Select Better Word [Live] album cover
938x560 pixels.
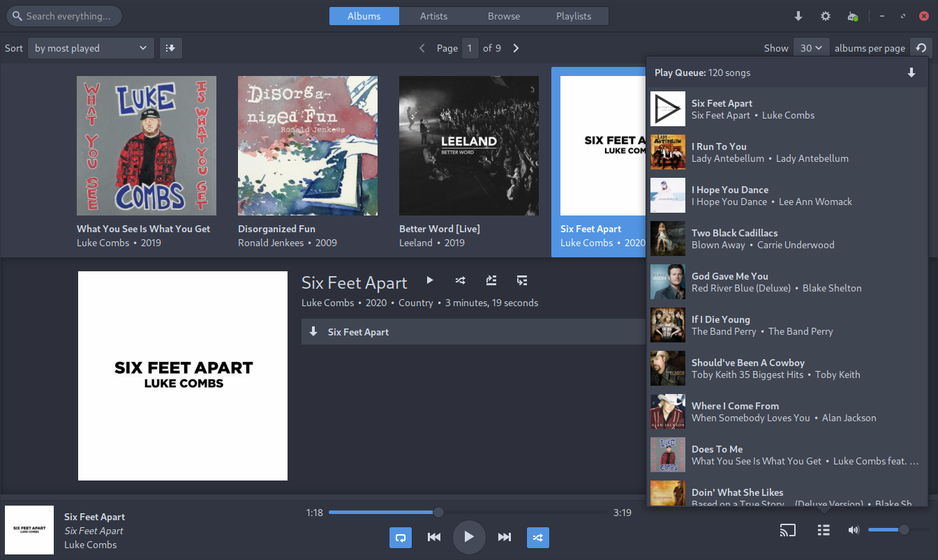pos(469,146)
